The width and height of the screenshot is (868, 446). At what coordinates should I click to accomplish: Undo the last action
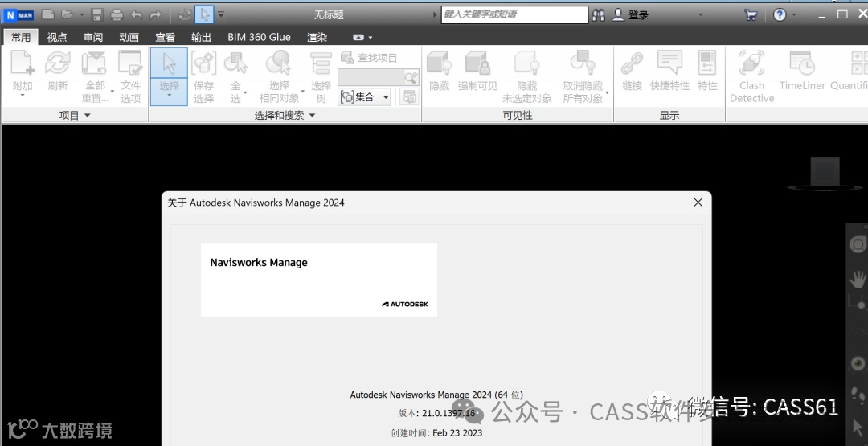136,15
